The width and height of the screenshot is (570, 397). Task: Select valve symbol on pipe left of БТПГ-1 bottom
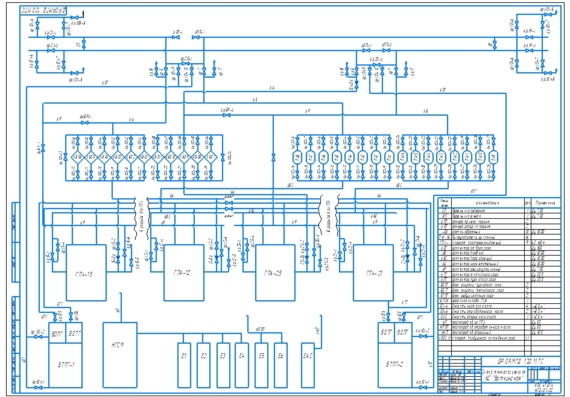click(38, 388)
